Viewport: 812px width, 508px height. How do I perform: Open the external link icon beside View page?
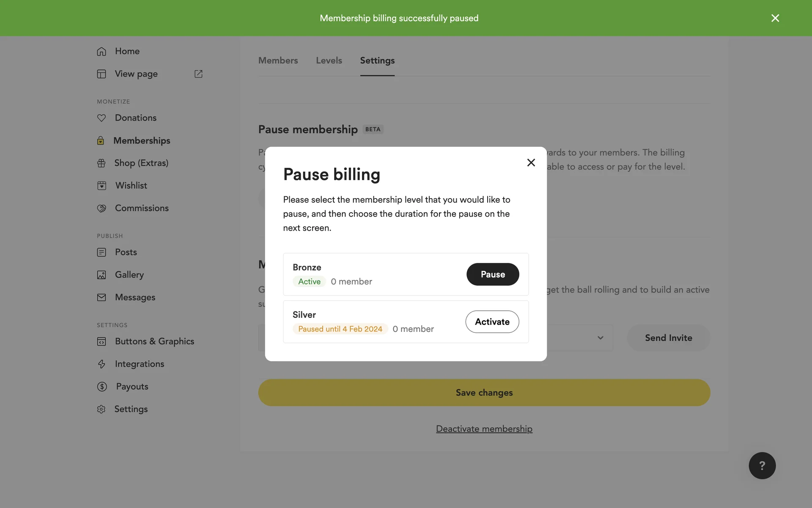(198, 74)
